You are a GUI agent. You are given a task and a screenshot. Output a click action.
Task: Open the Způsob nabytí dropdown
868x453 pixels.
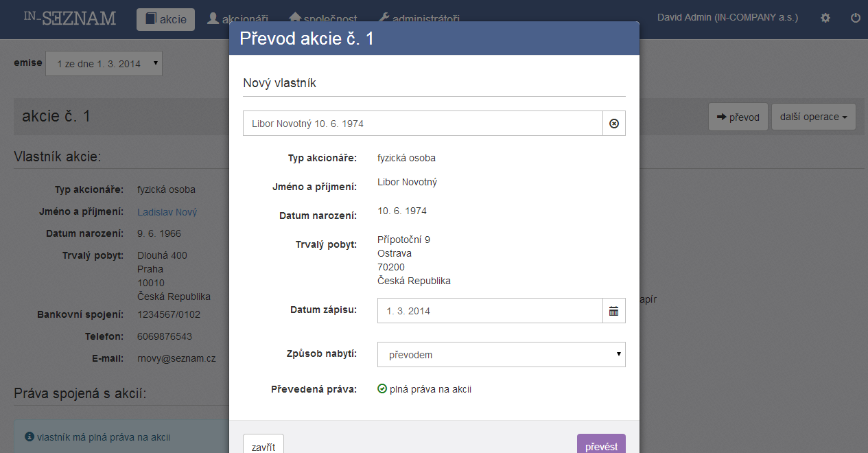coord(502,355)
